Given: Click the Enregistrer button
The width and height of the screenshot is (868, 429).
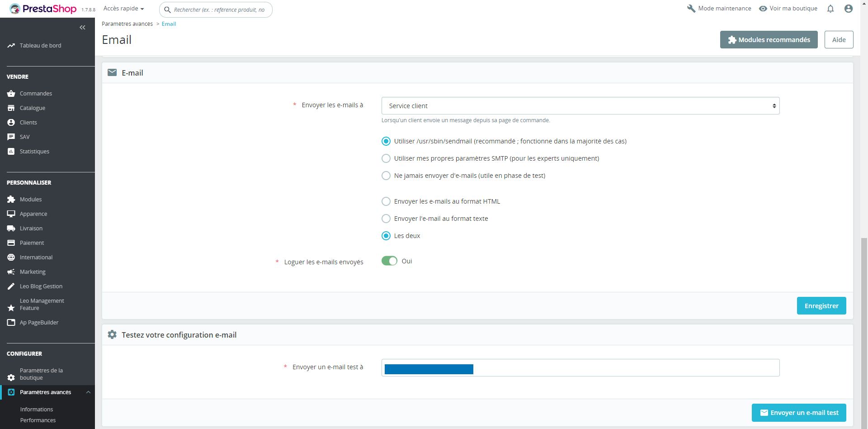Looking at the screenshot, I should click(x=821, y=305).
